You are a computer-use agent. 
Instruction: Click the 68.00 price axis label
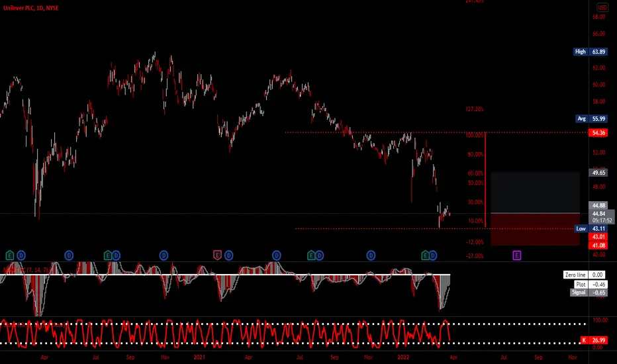598,17
